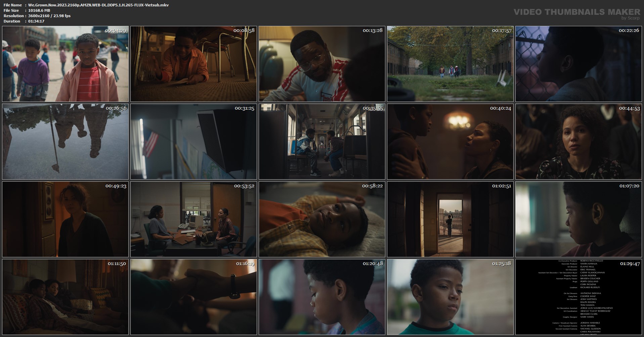
Task: Open the thumbnail at 01:02:51
Action: click(450, 219)
